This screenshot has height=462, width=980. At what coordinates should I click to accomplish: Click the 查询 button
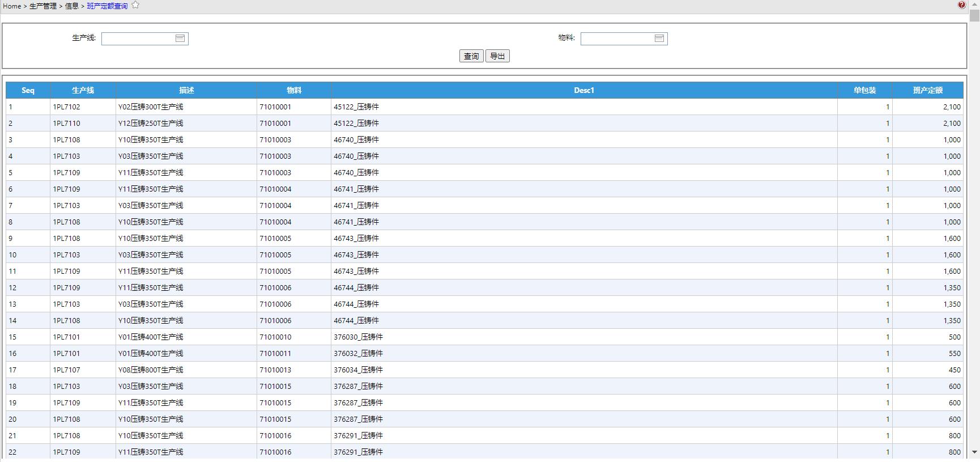tap(471, 56)
